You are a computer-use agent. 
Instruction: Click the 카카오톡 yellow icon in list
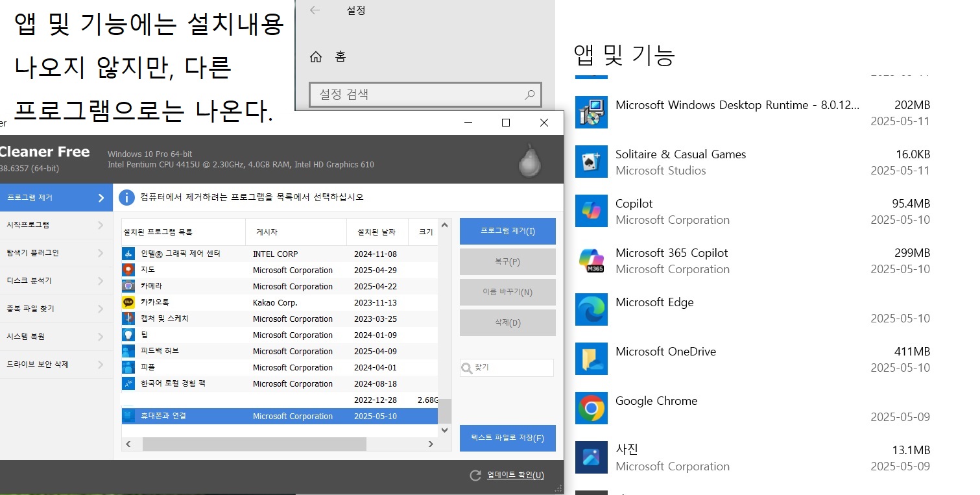click(x=128, y=302)
